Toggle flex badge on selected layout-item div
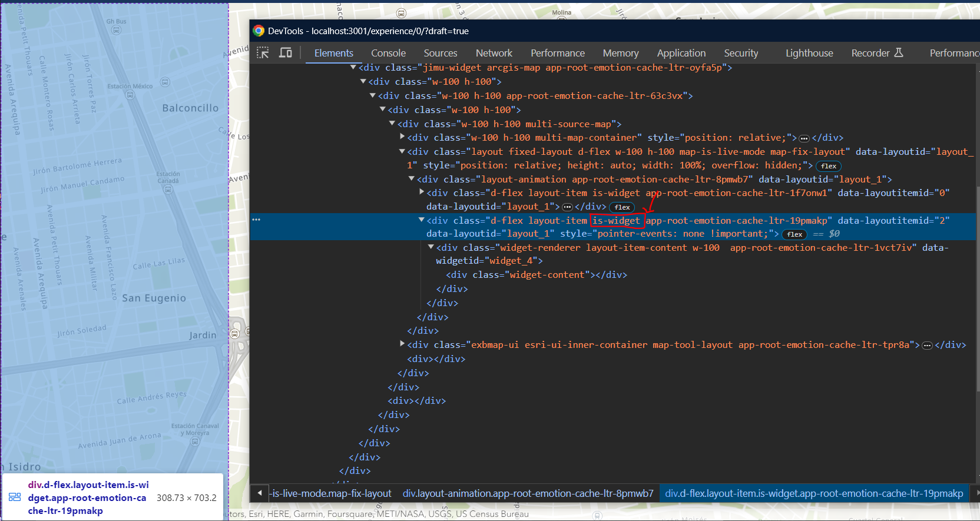980x521 pixels. click(794, 234)
